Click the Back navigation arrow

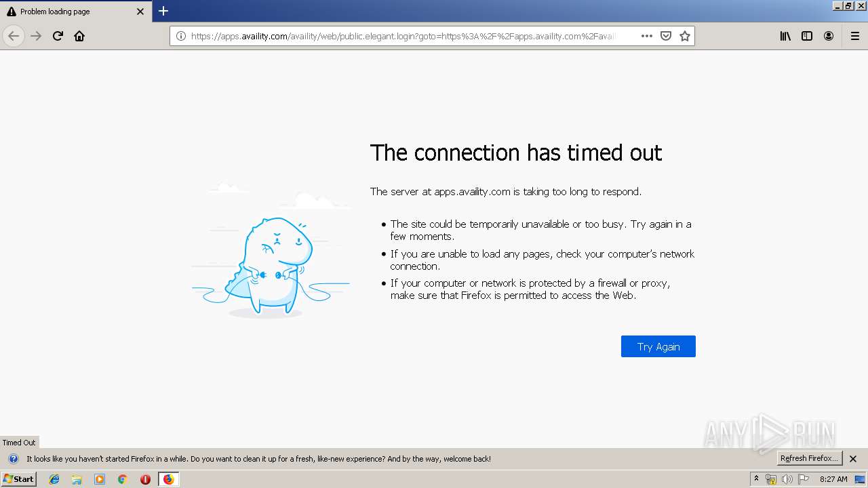(x=14, y=36)
